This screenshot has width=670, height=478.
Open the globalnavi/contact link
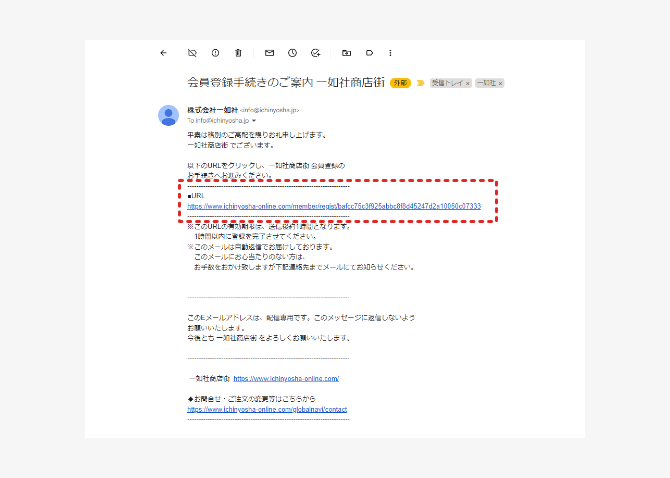(267, 409)
